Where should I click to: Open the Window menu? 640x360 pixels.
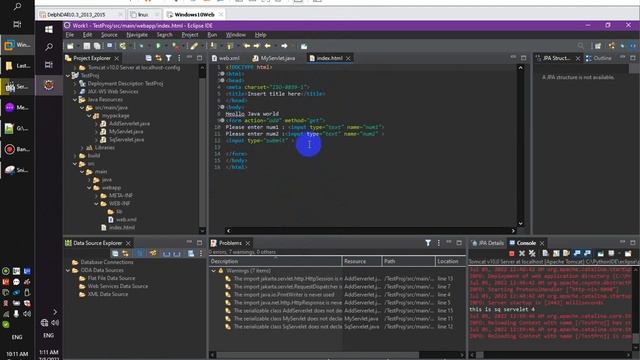[236, 35]
